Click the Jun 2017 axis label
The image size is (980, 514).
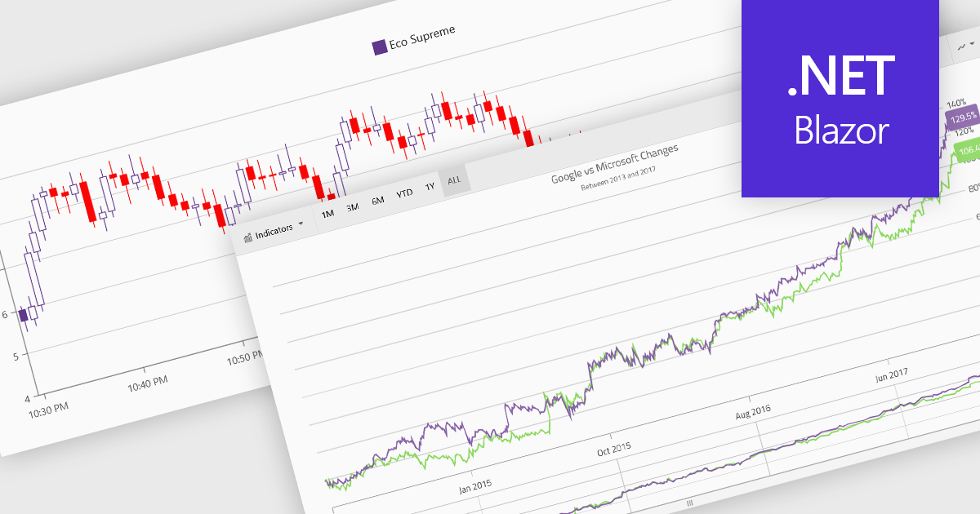click(890, 376)
